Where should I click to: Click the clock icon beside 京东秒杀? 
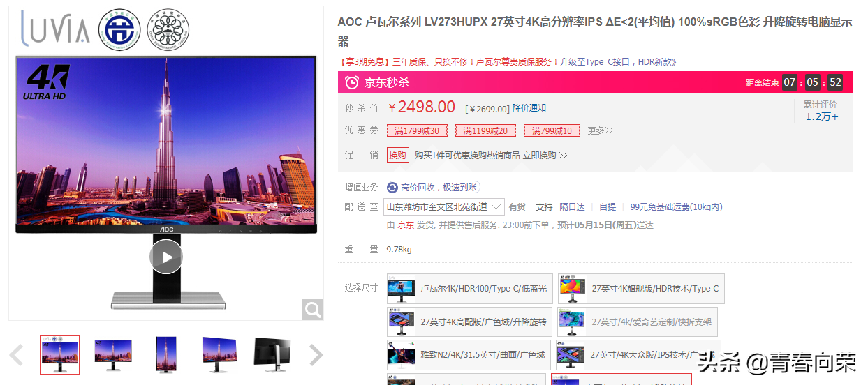(352, 82)
